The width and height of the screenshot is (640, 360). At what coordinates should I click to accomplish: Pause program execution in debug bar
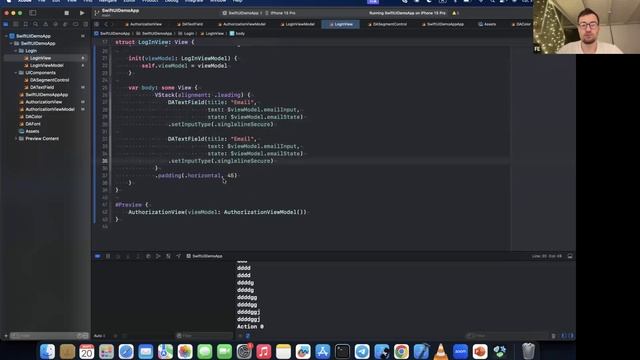[108, 256]
